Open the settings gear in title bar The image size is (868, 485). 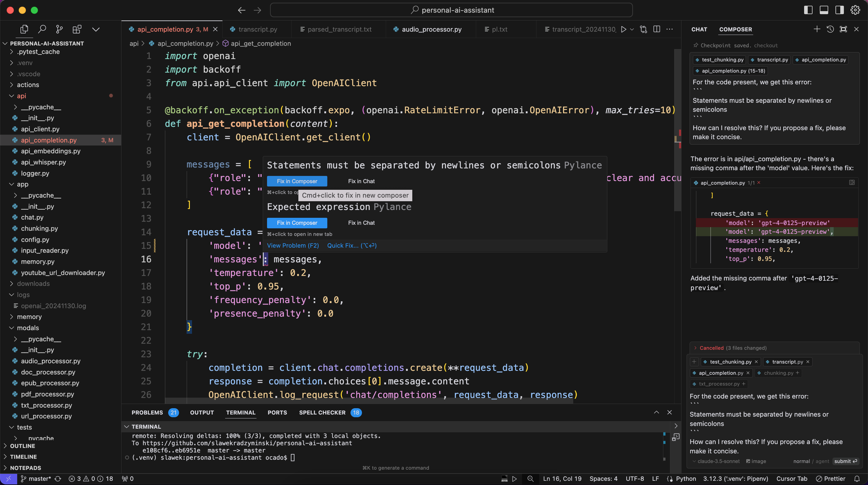(855, 10)
